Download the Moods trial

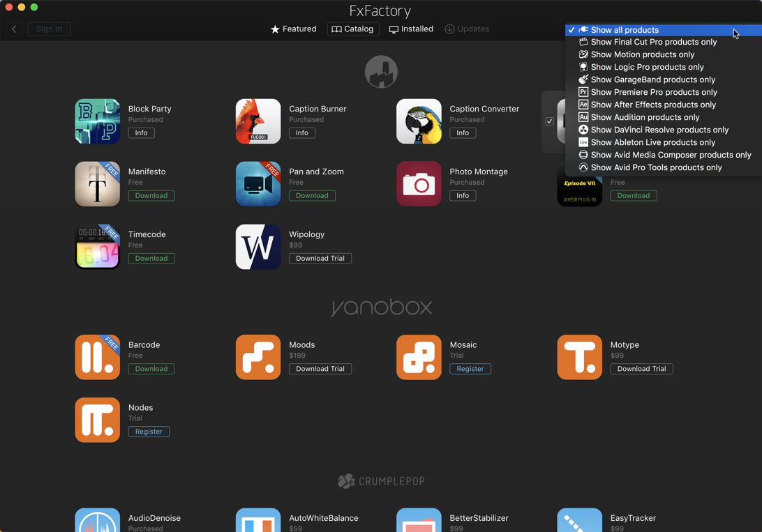[x=320, y=369]
